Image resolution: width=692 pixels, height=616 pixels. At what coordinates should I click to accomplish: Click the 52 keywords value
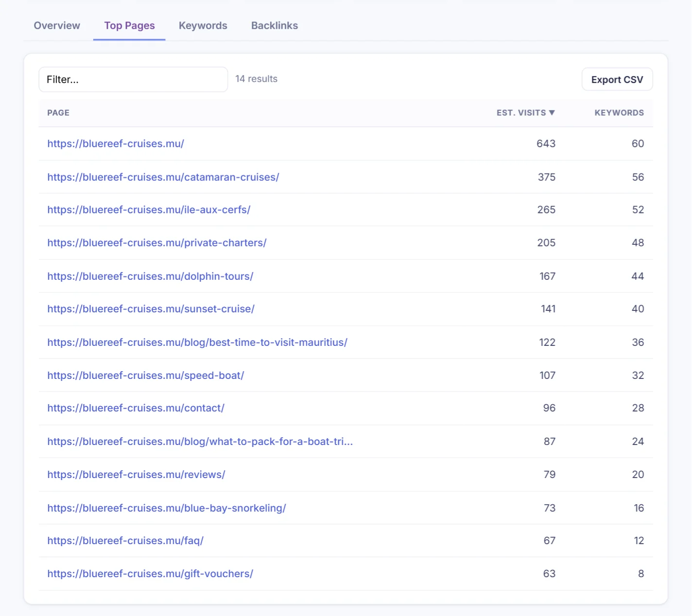(x=638, y=210)
